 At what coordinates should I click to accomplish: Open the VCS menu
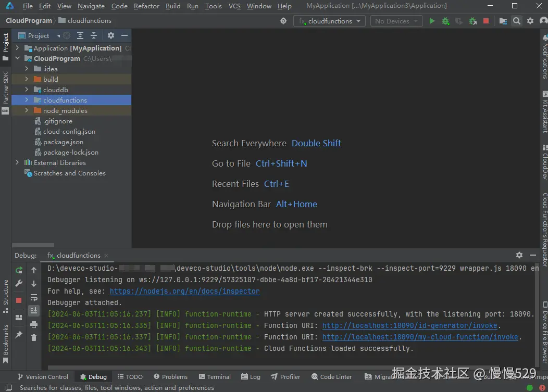pos(234,6)
